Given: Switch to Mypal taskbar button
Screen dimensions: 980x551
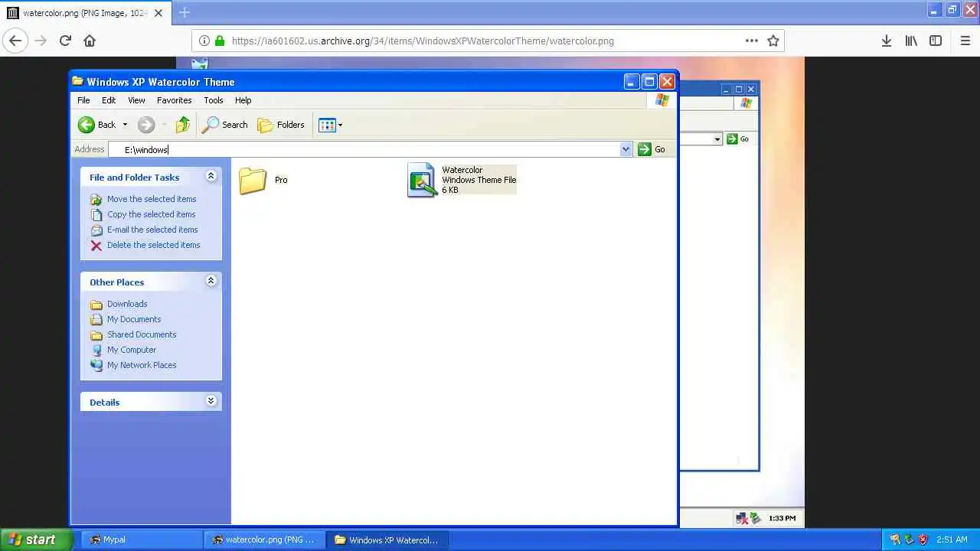Looking at the screenshot, I should tap(141, 540).
